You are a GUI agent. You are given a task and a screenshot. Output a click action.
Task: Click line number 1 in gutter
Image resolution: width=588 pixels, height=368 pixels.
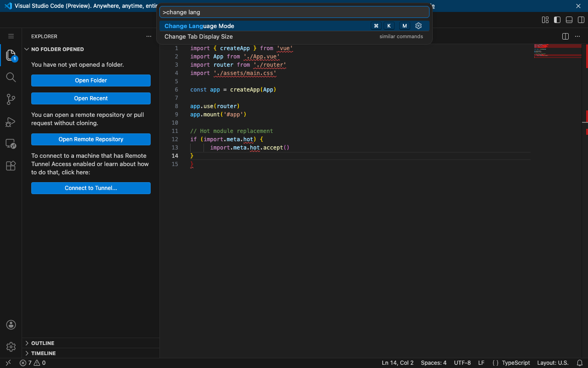(176, 48)
